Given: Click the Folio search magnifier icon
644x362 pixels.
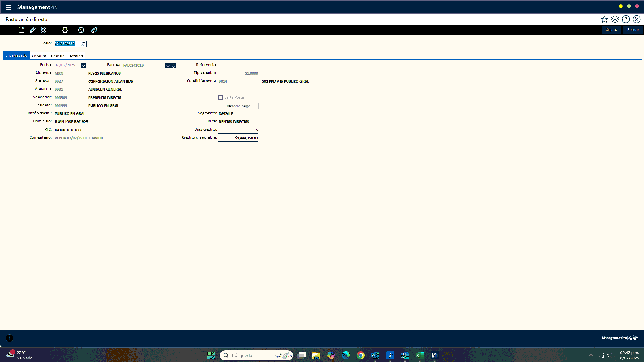Looking at the screenshot, I should click(x=83, y=44).
